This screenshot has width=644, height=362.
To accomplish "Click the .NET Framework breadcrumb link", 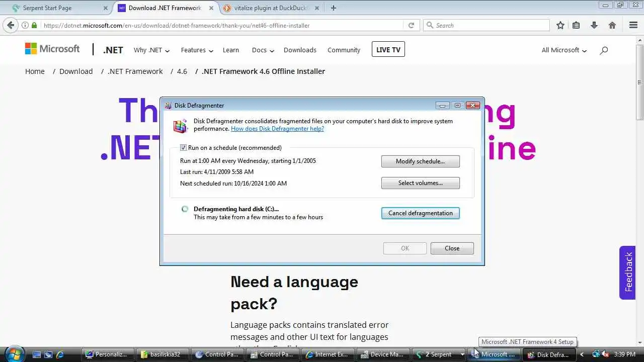I will point(135,71).
